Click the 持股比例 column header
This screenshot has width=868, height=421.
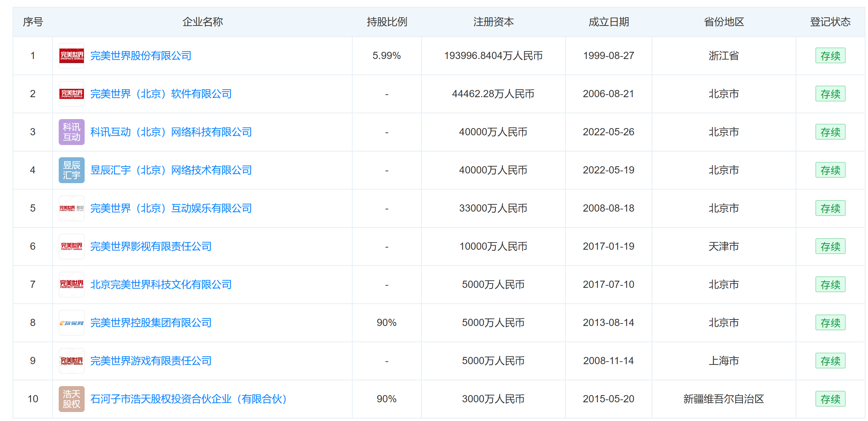387,22
